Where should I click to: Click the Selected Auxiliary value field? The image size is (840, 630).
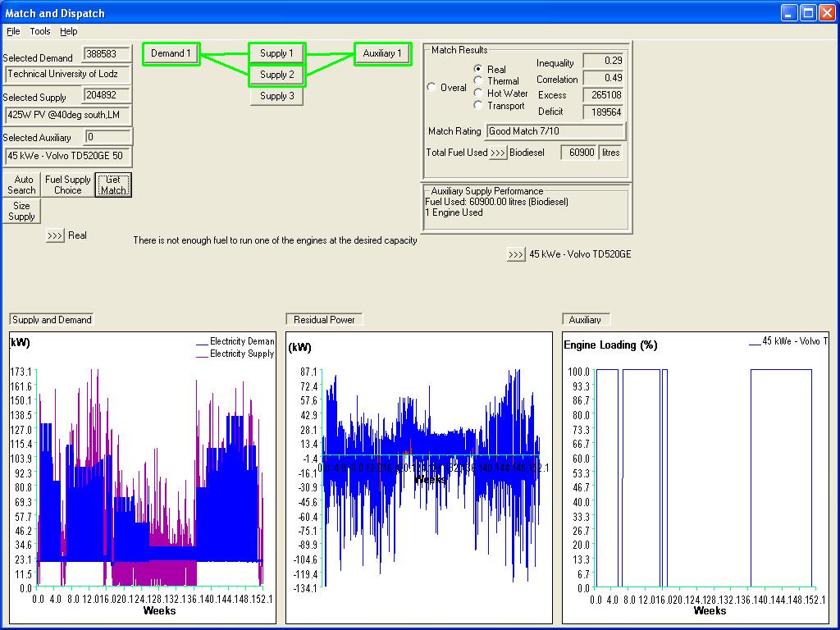107,137
